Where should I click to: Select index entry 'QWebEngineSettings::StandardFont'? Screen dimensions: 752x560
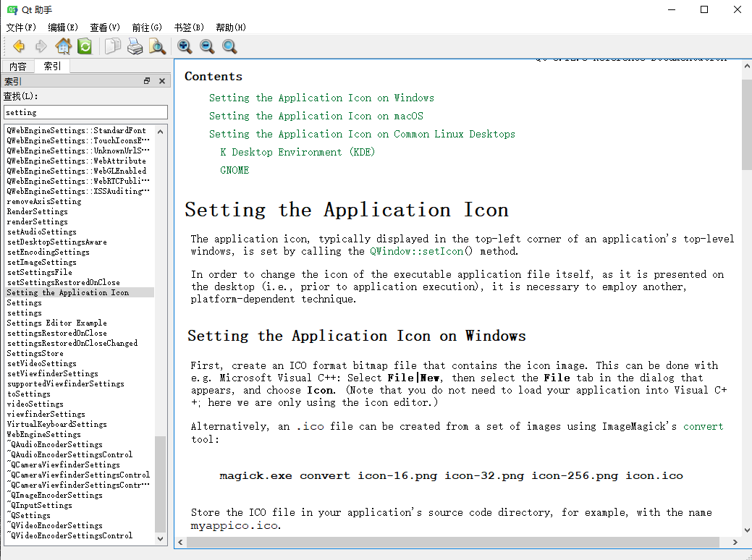[x=80, y=130]
